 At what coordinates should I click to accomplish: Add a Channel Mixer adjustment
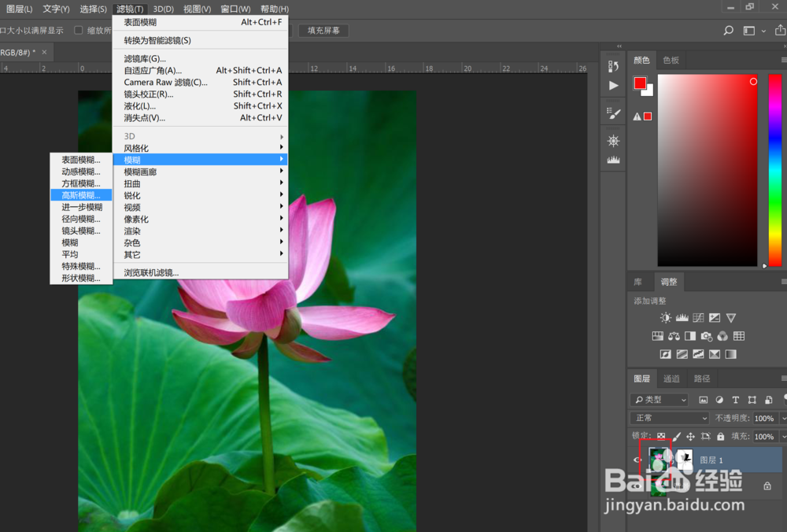[x=722, y=336]
